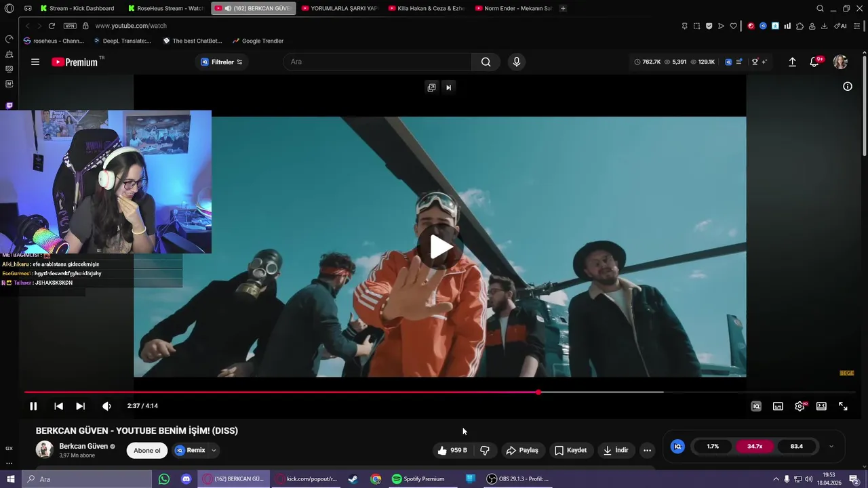Open the Filtreler filter button
This screenshot has width=868, height=488.
point(222,62)
